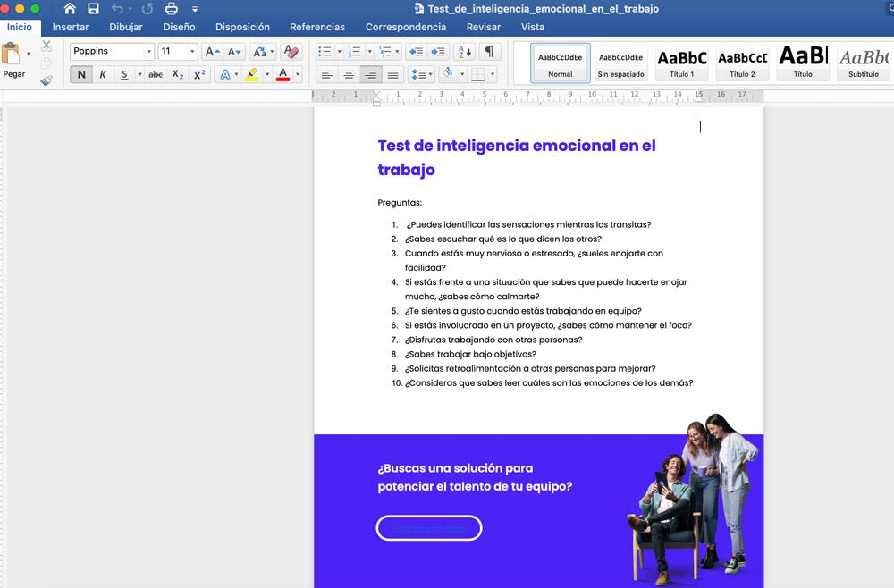Show paragraph marks with pilcrow icon
Image resolution: width=894 pixels, height=588 pixels.
[489, 52]
